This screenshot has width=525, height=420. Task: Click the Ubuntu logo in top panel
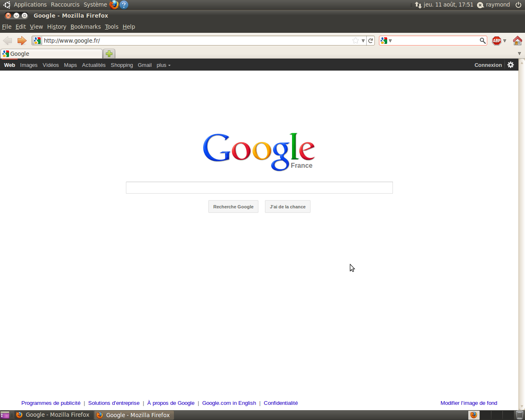coord(7,5)
